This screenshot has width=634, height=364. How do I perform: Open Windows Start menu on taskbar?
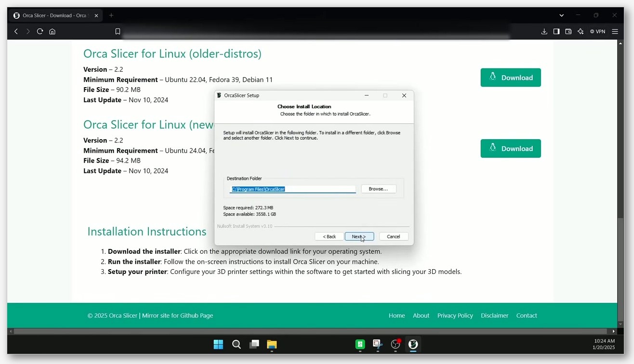[218, 344]
